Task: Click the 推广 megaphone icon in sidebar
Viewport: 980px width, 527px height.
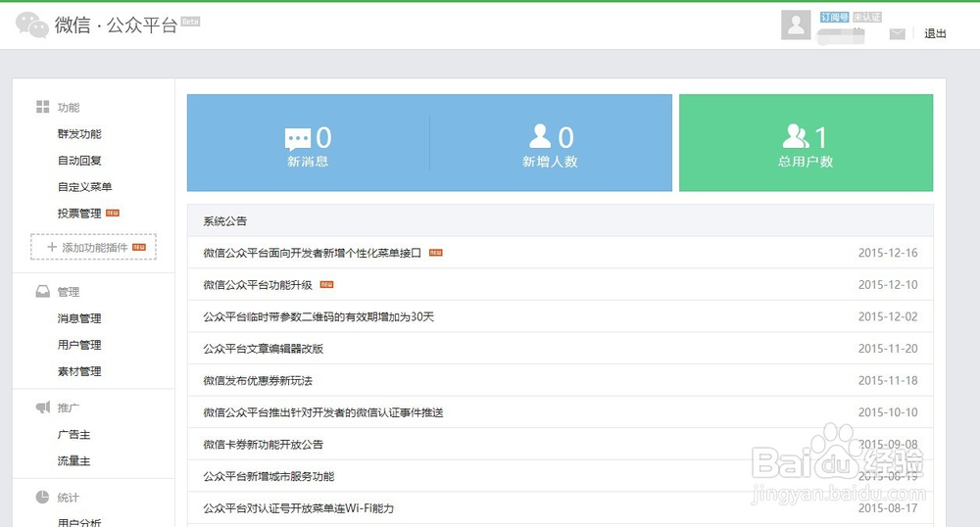Action: [42, 407]
